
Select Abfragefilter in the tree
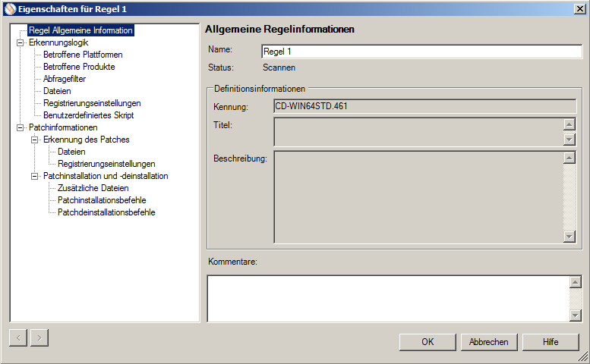click(65, 79)
